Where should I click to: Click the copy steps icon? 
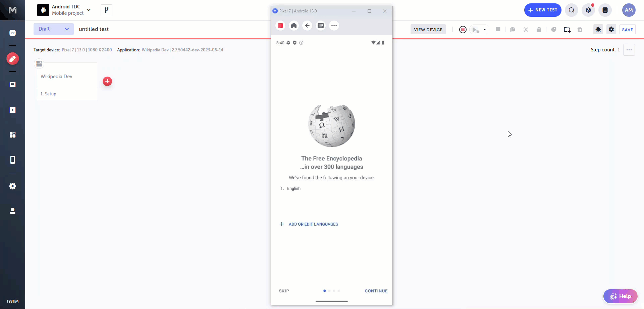pyautogui.click(x=513, y=30)
